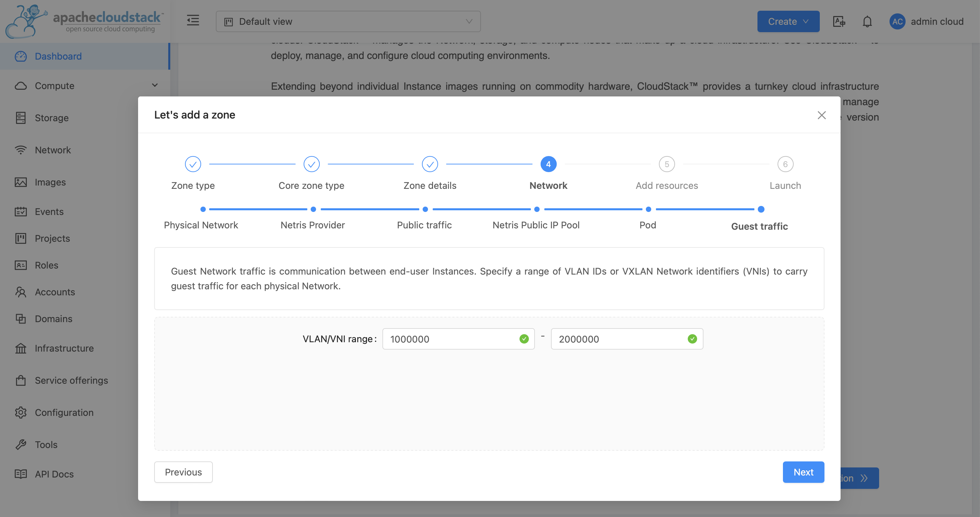Select the Infrastructure sidebar icon
Screen dimensions: 980x517
pyautogui.click(x=21, y=348)
